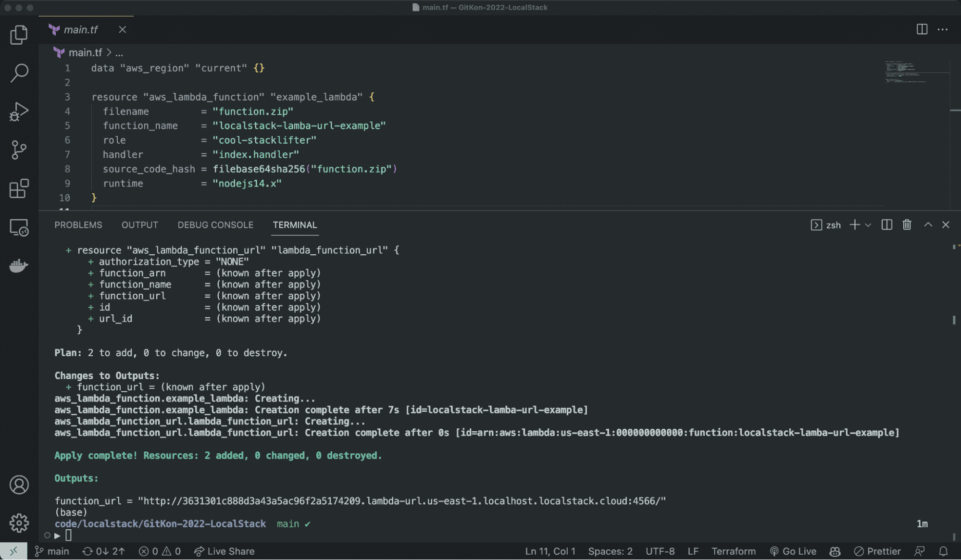961x560 pixels.
Task: Switch to the DEBUG CONSOLE tab
Action: 215,225
